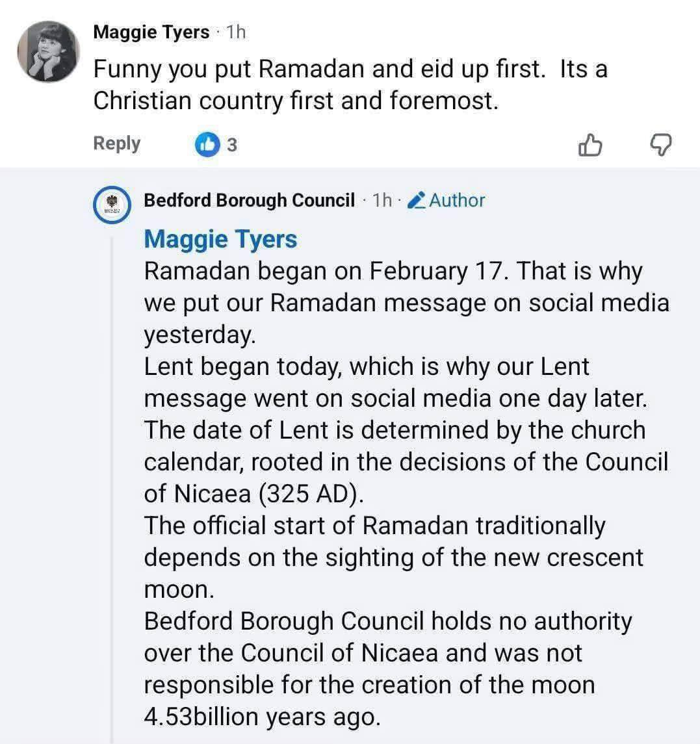Open the Bedford Borough Council profile name
Image resolution: width=700 pixels, height=744 pixels.
250,200
